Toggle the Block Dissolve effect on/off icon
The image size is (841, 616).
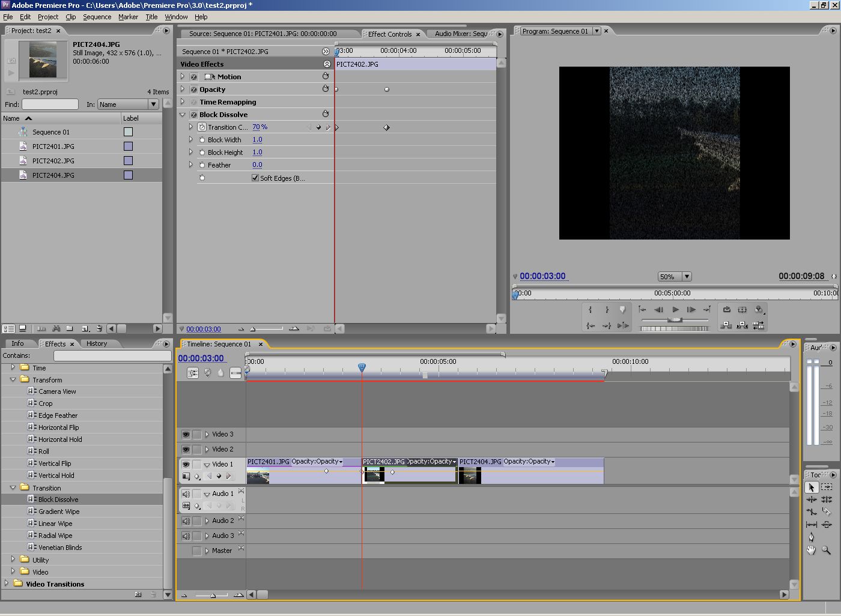point(194,115)
